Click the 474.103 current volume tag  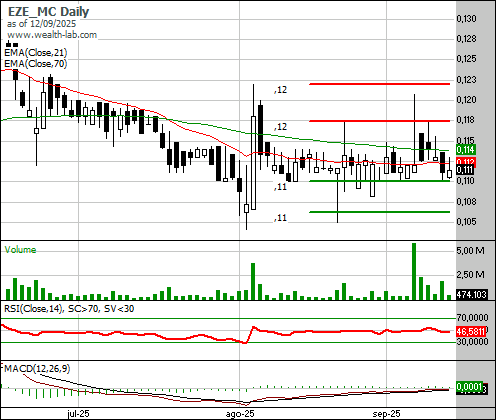pyautogui.click(x=472, y=295)
